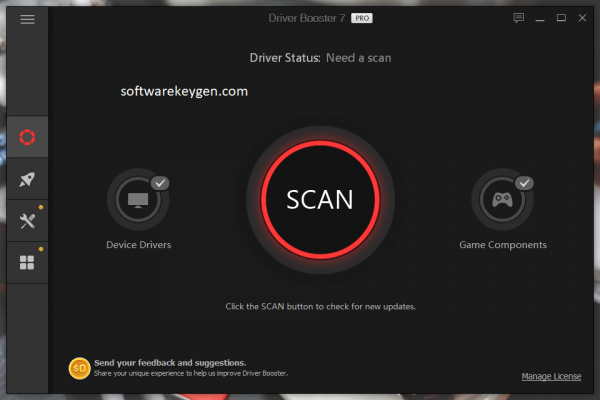Start the big red SCAN button
This screenshot has width=600, height=400.
320,199
